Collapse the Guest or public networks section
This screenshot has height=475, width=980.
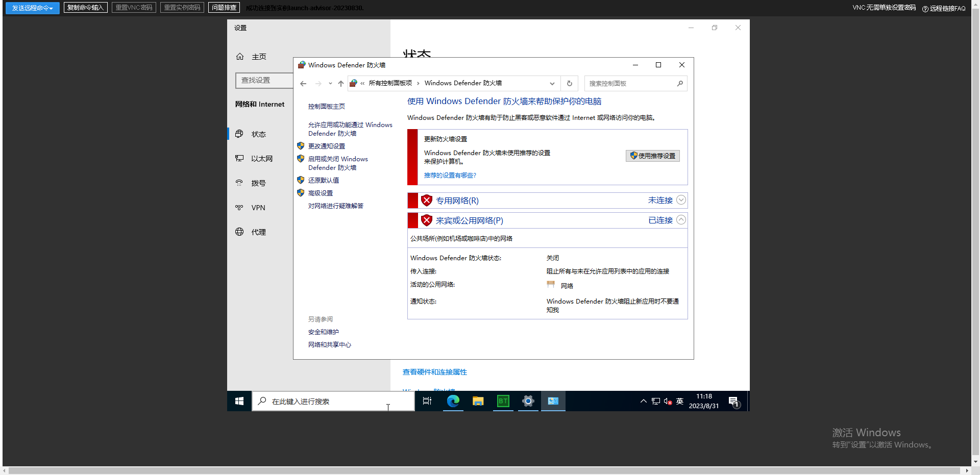[681, 220]
